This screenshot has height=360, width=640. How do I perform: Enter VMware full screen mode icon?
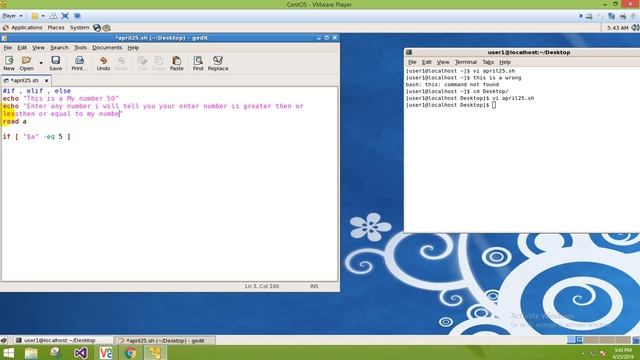tap(65, 16)
